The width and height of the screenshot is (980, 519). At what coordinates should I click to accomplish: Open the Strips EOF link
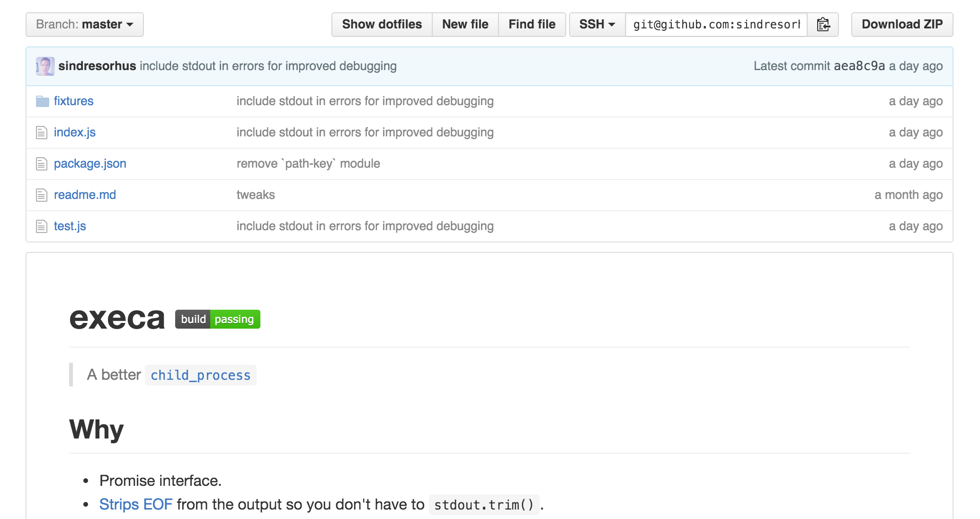135,504
